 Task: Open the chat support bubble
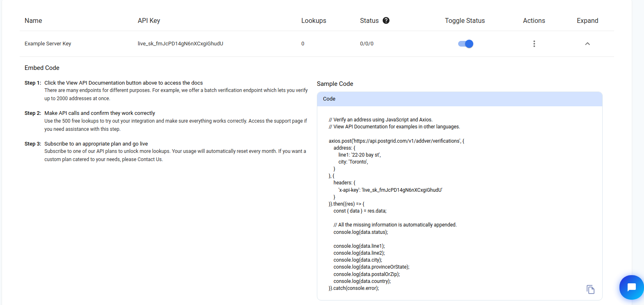coord(631,287)
